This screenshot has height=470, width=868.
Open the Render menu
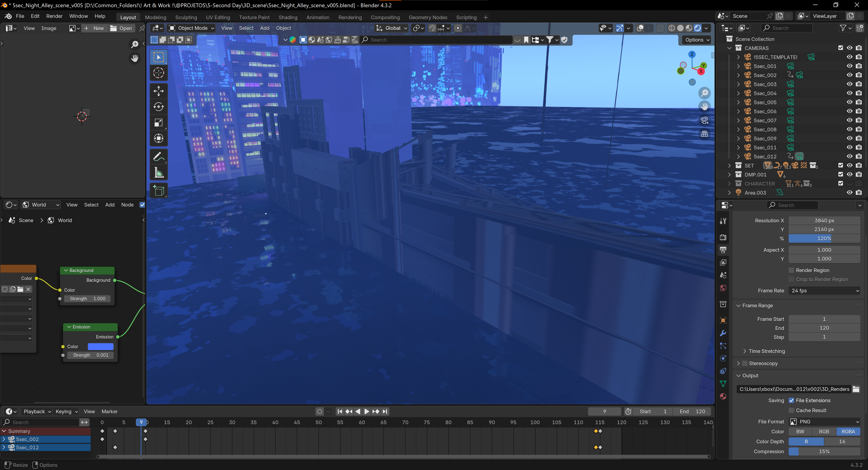click(54, 16)
